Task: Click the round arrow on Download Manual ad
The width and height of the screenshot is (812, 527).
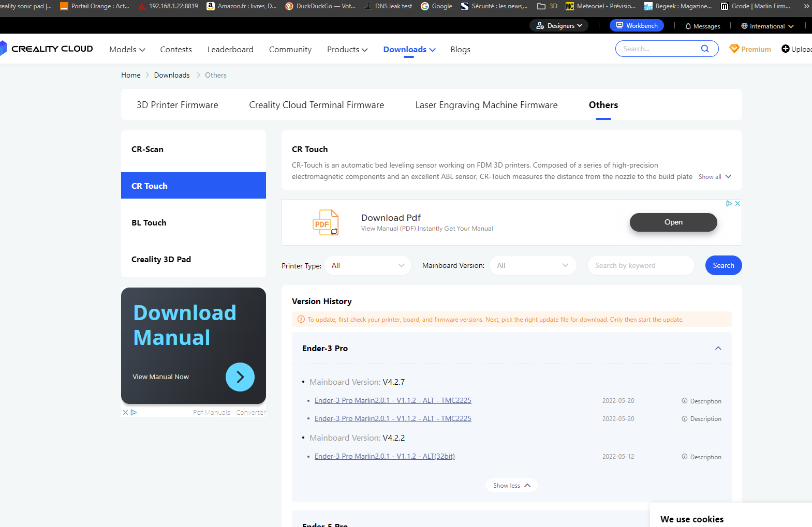Action: click(240, 377)
